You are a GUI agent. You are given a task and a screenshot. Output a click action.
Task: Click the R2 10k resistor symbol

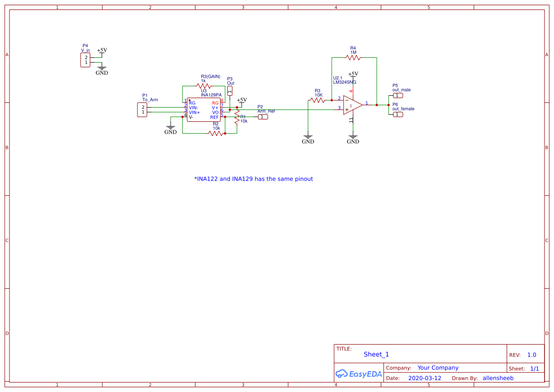click(x=216, y=133)
